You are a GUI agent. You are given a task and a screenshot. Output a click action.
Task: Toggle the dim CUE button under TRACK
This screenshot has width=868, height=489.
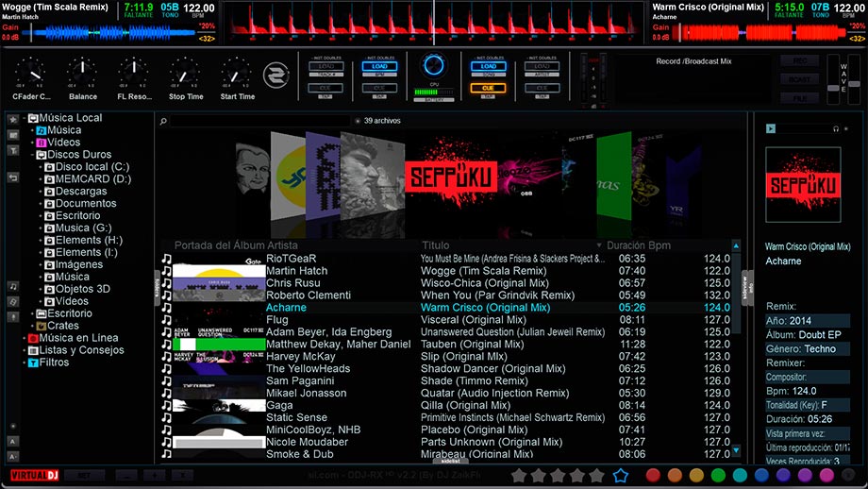(x=325, y=88)
